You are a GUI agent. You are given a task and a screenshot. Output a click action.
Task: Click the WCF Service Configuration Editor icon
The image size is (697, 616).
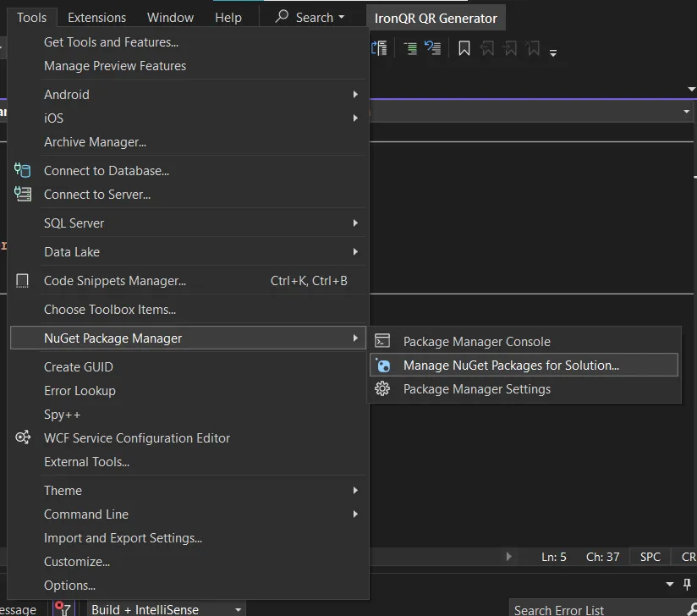click(23, 437)
